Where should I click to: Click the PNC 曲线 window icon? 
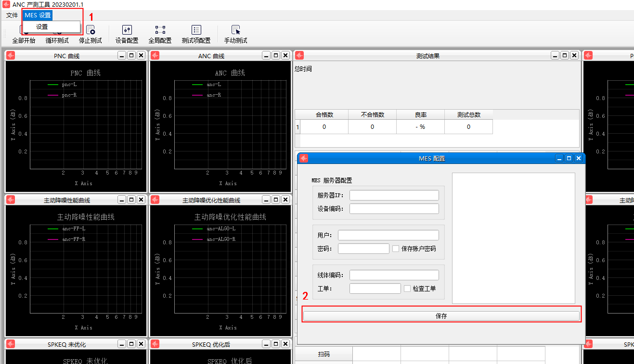click(x=11, y=55)
